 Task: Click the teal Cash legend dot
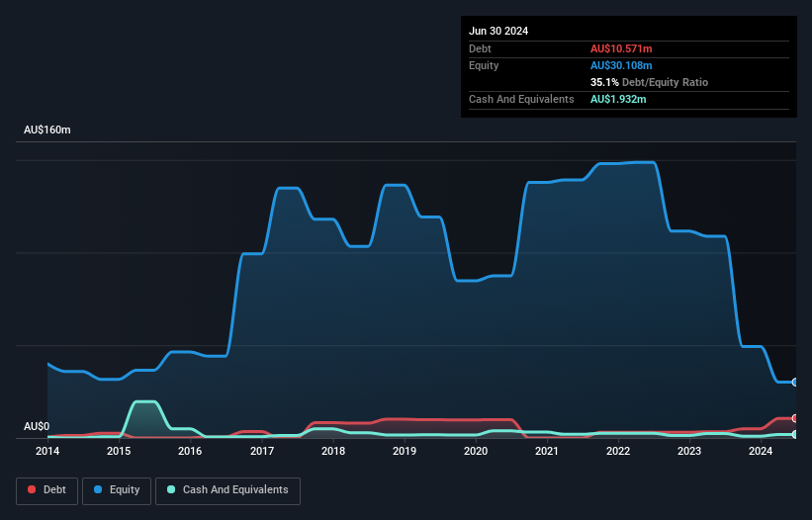[171, 489]
